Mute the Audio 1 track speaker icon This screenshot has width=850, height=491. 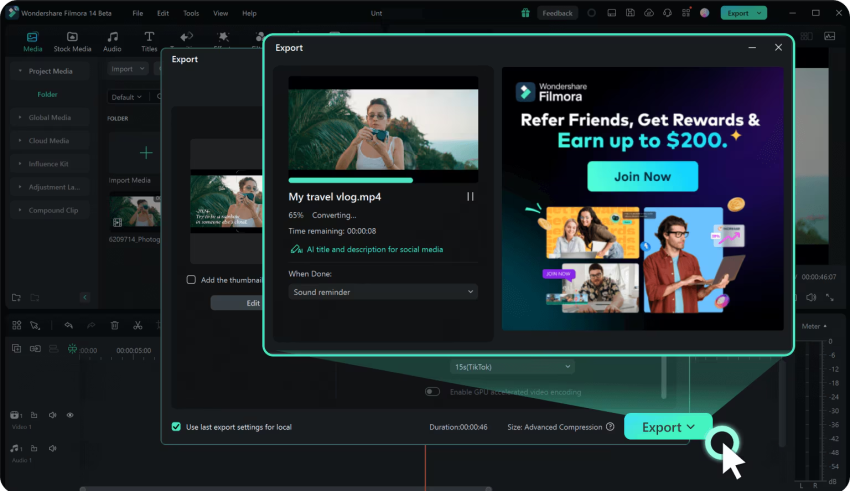click(x=52, y=449)
